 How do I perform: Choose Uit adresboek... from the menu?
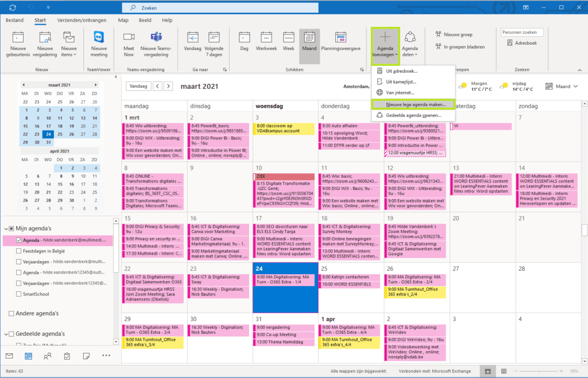click(x=413, y=71)
